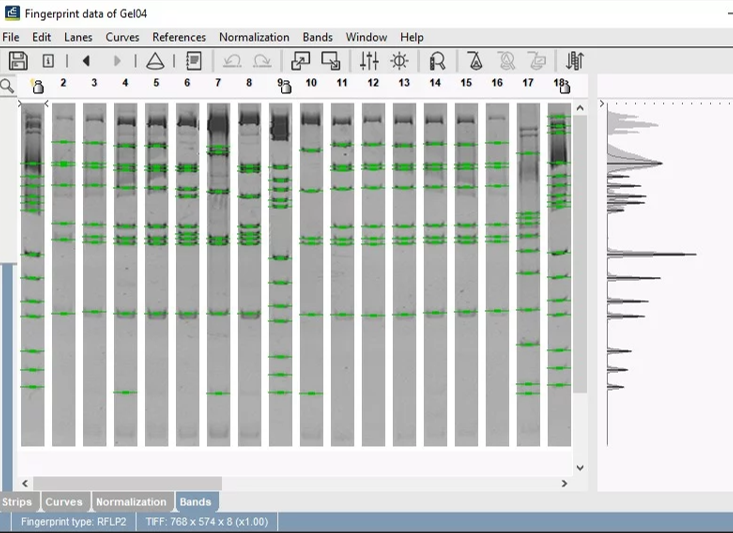This screenshot has height=533, width=733.
Task: Click the Save floppy disk icon
Action: pyautogui.click(x=18, y=61)
